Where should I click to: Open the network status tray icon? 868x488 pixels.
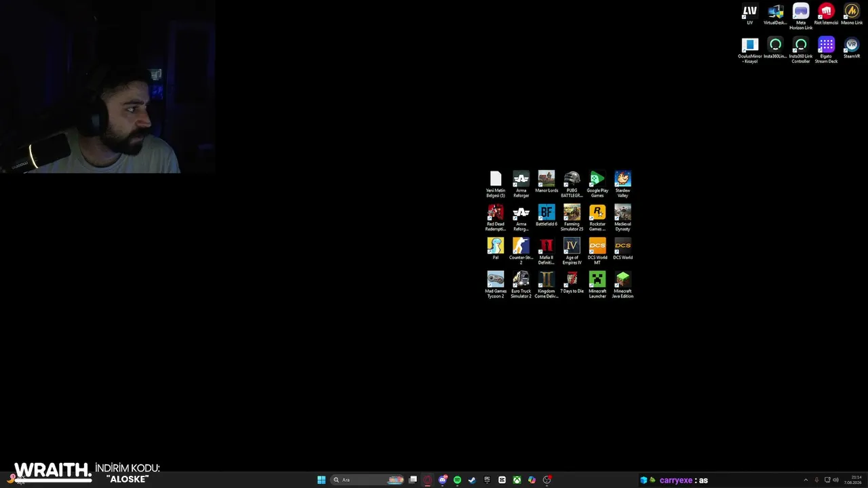click(827, 480)
